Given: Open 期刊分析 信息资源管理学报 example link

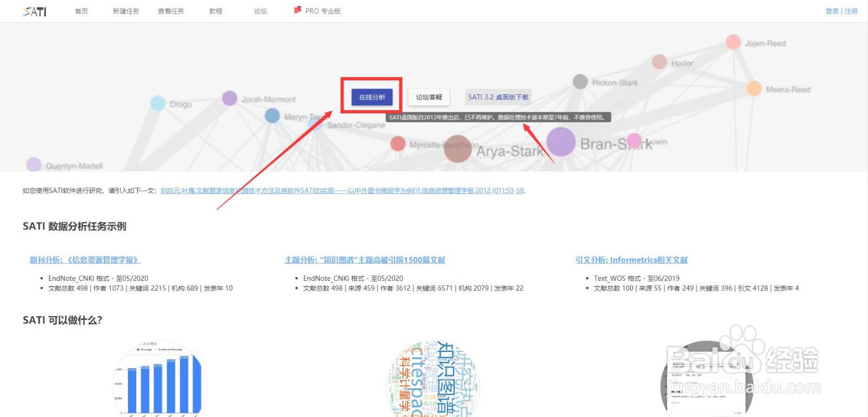Looking at the screenshot, I should [85, 260].
